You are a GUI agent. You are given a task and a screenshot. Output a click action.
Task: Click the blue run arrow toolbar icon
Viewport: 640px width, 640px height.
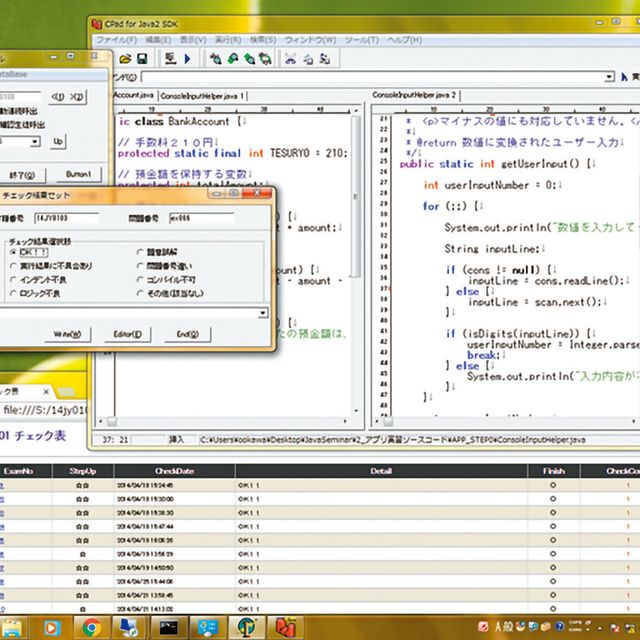(187, 58)
